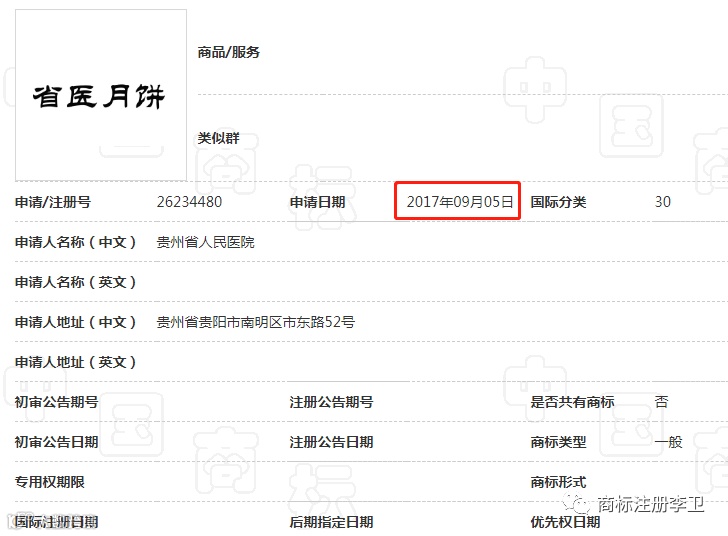Click the 申请人地址（英文） label

[76, 362]
